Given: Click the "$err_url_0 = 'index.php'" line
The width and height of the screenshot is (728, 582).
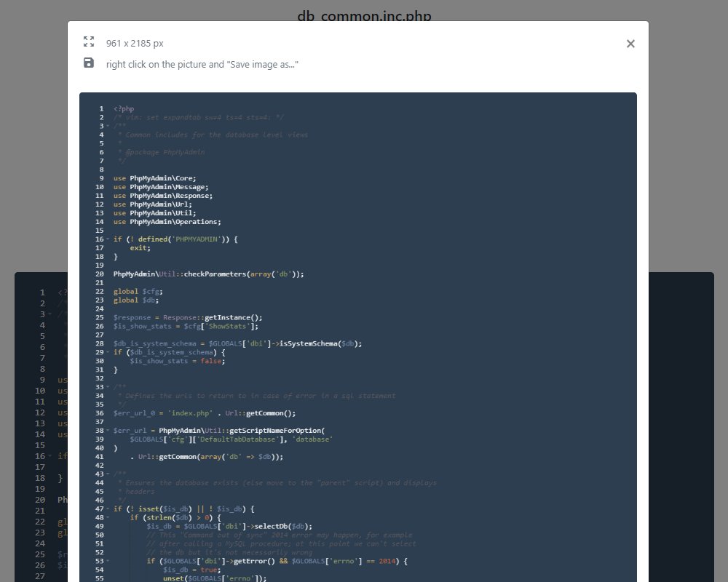Looking at the screenshot, I should click(205, 413).
